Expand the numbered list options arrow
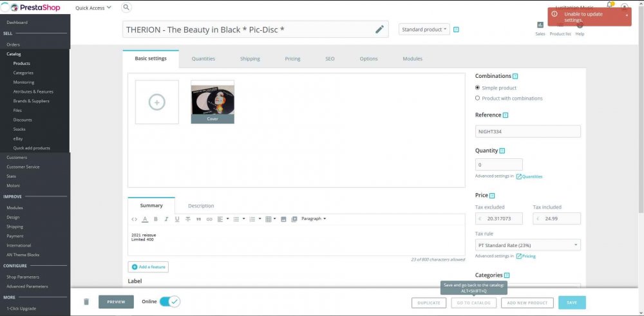 (x=260, y=219)
